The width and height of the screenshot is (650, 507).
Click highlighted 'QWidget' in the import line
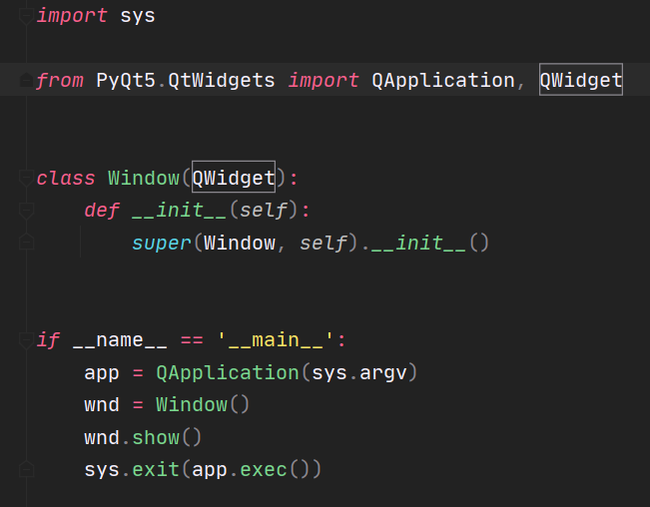click(x=581, y=80)
